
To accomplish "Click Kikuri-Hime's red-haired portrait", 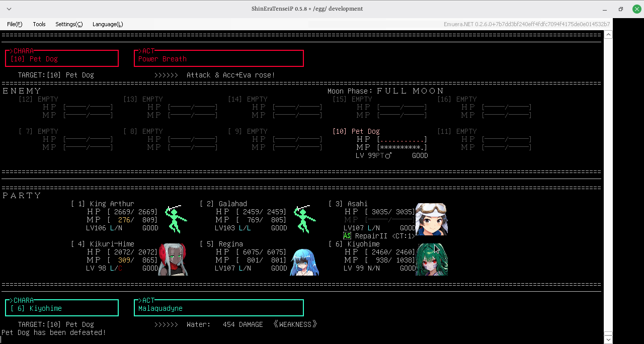I will pyautogui.click(x=173, y=260).
